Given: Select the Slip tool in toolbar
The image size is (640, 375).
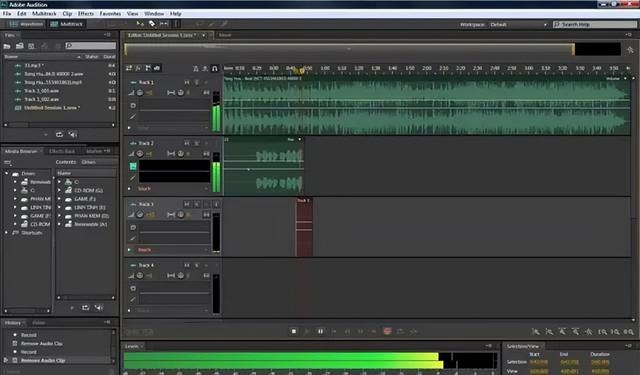Looking at the screenshot, I should click(164, 24).
